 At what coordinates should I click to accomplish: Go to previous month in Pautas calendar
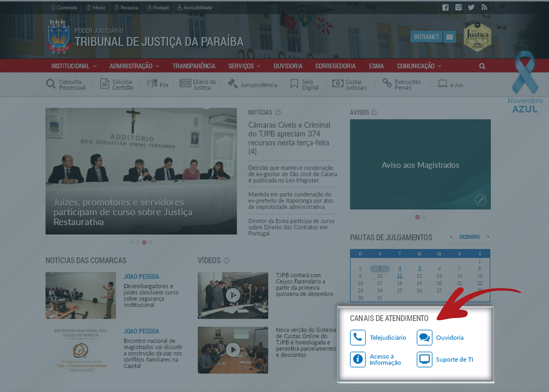click(451, 237)
